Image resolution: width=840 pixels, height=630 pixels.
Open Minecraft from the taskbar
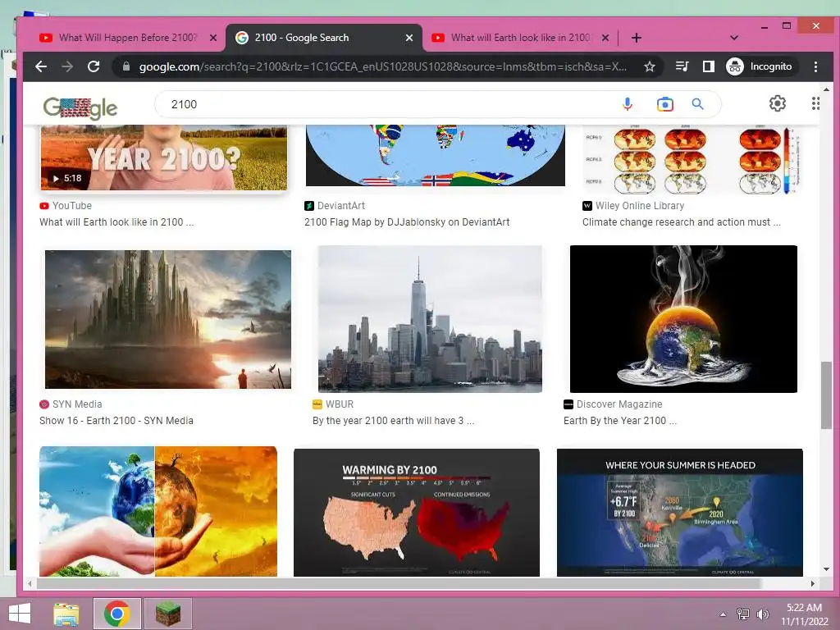point(167,614)
